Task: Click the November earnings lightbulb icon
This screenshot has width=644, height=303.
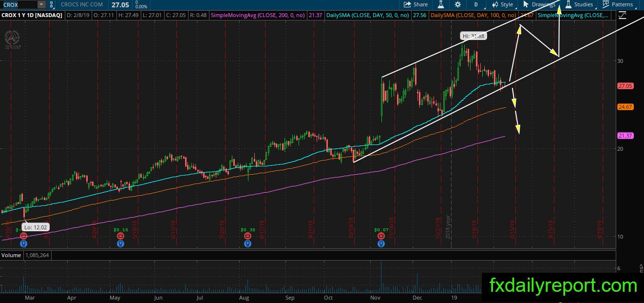Action: pos(381,243)
